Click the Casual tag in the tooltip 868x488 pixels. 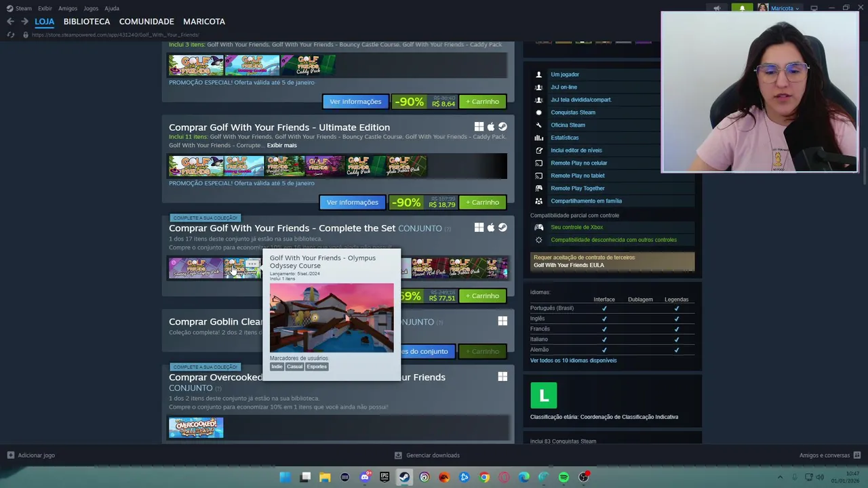pyautogui.click(x=294, y=367)
